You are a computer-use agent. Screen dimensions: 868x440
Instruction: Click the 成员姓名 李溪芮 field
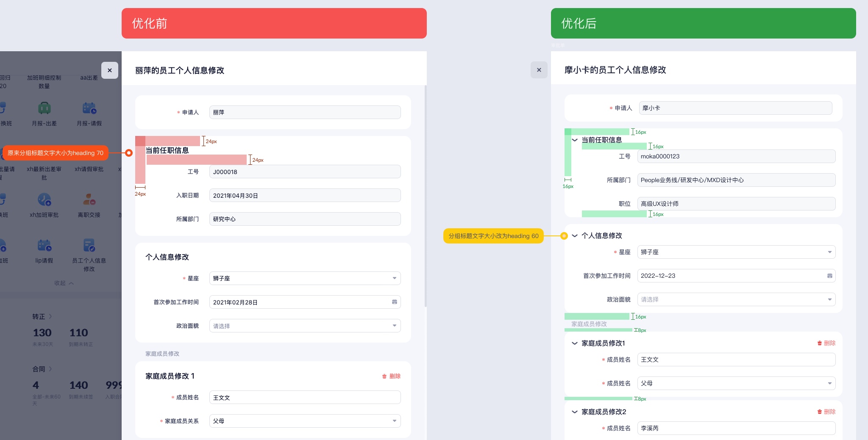coord(737,428)
